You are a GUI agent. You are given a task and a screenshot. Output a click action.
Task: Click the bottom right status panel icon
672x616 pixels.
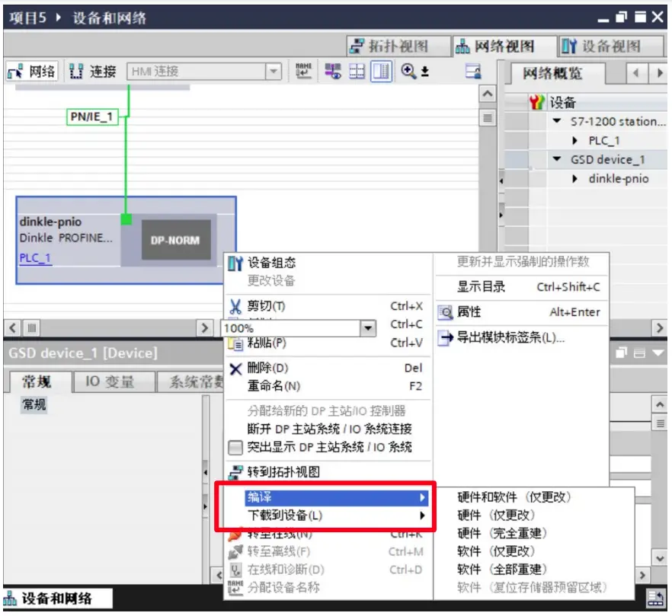[655, 598]
